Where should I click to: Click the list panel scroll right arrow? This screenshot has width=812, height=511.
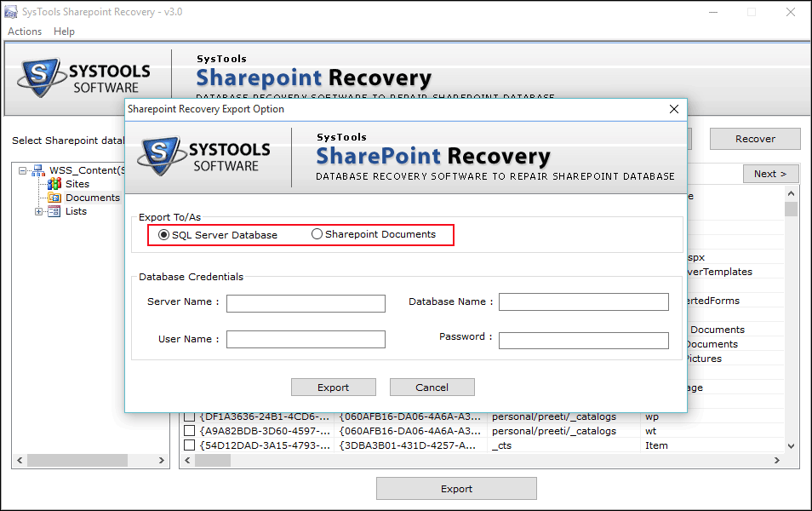pyautogui.click(x=777, y=460)
